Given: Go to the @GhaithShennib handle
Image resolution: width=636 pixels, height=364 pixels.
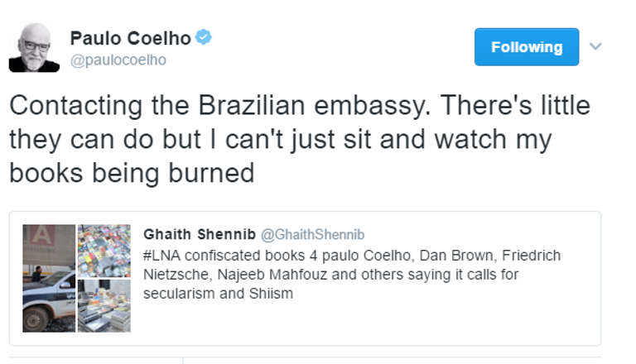Looking at the screenshot, I should click(313, 235).
